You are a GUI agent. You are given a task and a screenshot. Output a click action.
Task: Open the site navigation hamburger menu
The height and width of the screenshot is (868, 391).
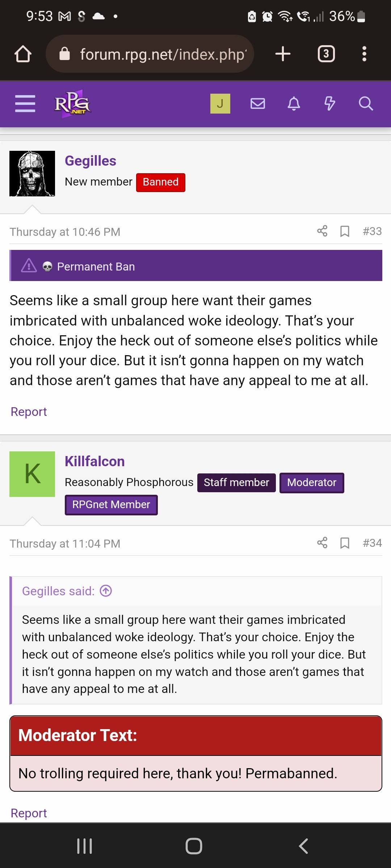click(x=25, y=103)
